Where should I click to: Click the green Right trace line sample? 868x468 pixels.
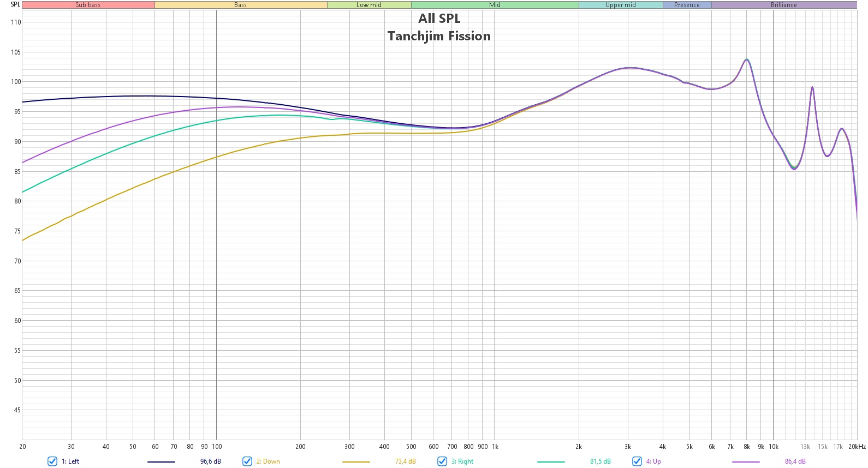point(551,462)
